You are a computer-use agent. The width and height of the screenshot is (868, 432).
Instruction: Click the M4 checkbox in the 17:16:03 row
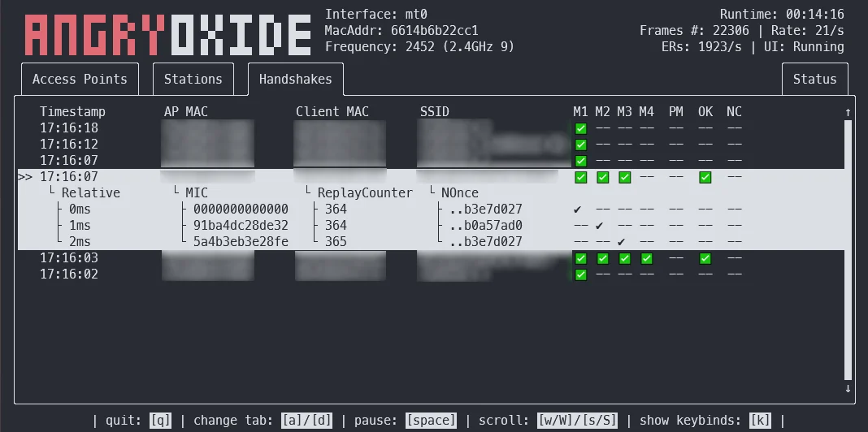[646, 258]
